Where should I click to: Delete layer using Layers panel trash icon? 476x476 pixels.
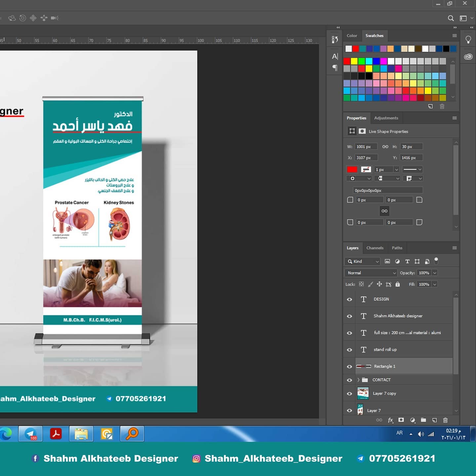(445, 420)
